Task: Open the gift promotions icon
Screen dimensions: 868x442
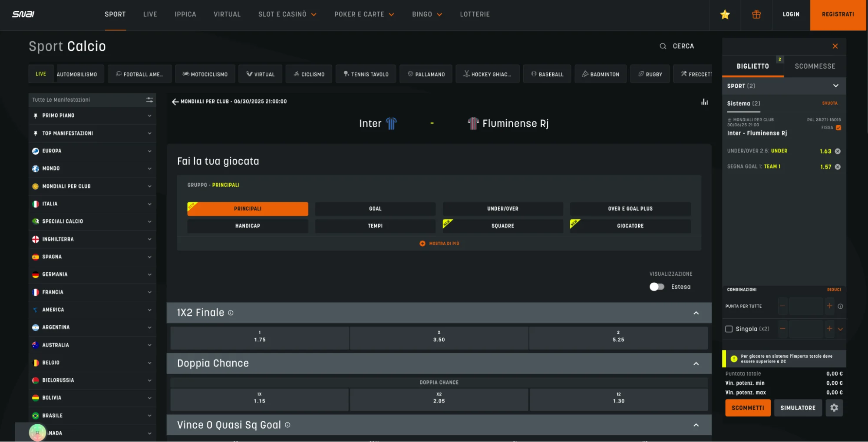Action: (756, 15)
